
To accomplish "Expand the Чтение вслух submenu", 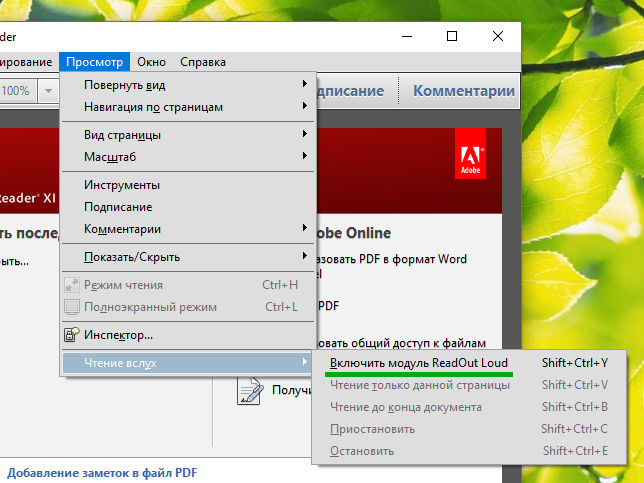I will pos(187,363).
